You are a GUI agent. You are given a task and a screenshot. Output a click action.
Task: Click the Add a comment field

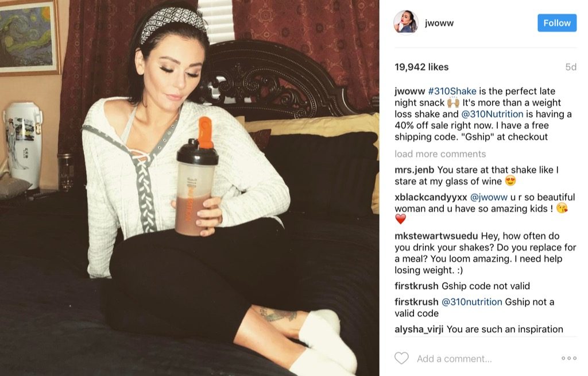click(x=454, y=359)
